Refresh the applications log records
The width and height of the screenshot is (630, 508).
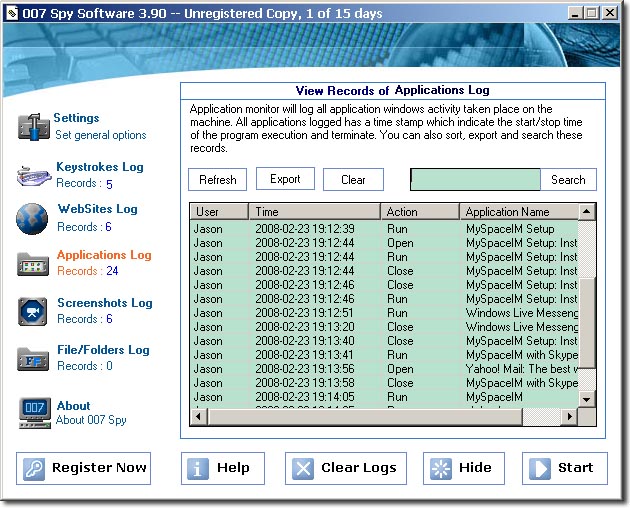click(x=217, y=180)
